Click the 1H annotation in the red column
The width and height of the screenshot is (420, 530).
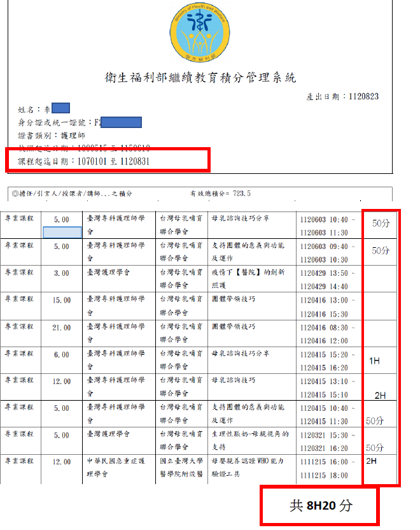[x=375, y=361]
